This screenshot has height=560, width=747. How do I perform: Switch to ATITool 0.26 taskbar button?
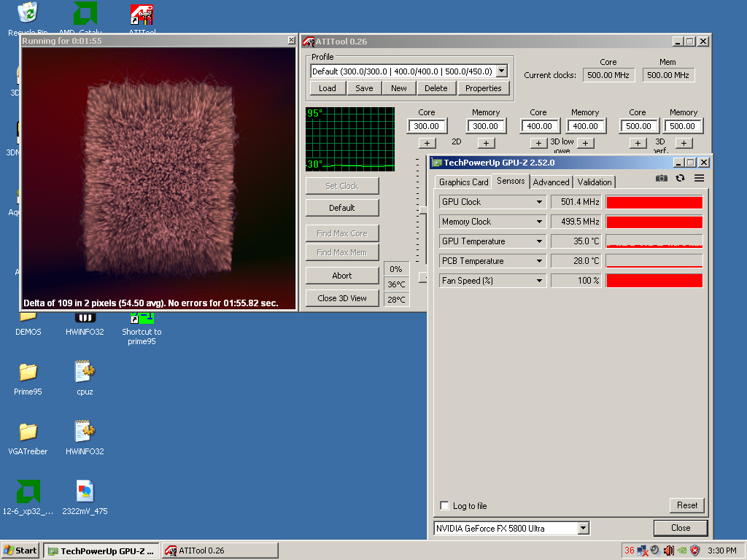point(220,551)
